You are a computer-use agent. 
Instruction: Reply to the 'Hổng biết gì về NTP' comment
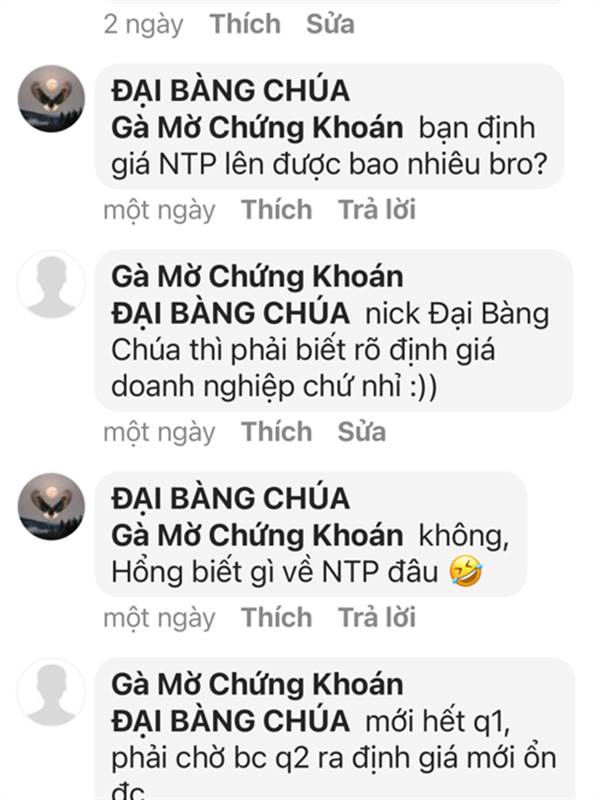[377, 617]
